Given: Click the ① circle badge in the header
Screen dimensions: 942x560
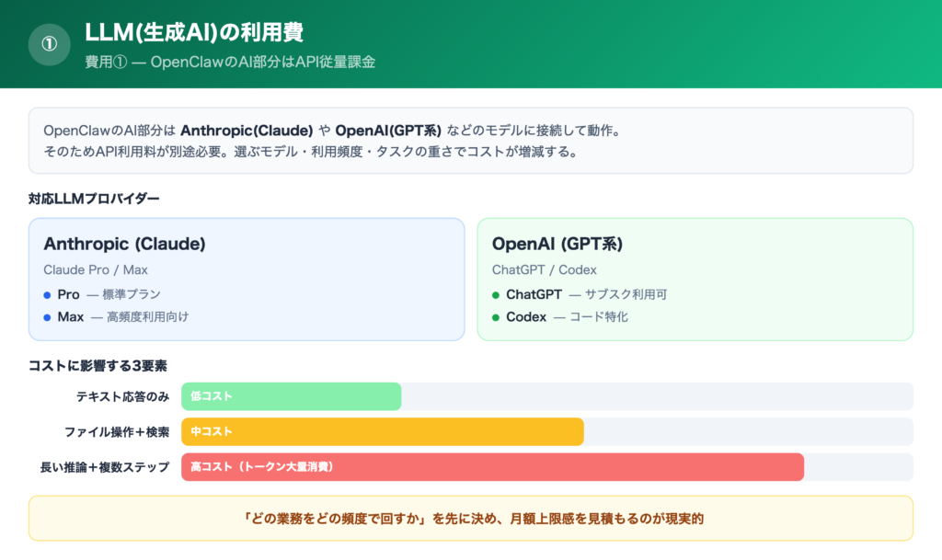Looking at the screenshot, I should pos(49,44).
